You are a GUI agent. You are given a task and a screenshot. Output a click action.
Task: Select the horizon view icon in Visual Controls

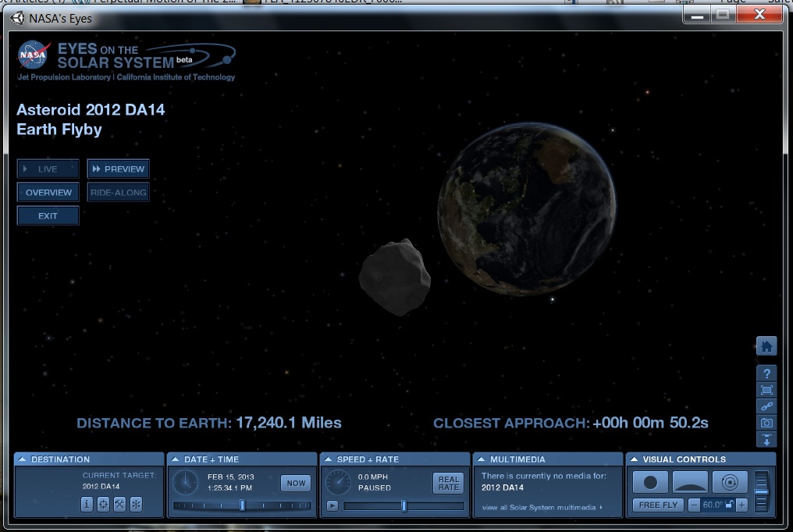pos(690,483)
